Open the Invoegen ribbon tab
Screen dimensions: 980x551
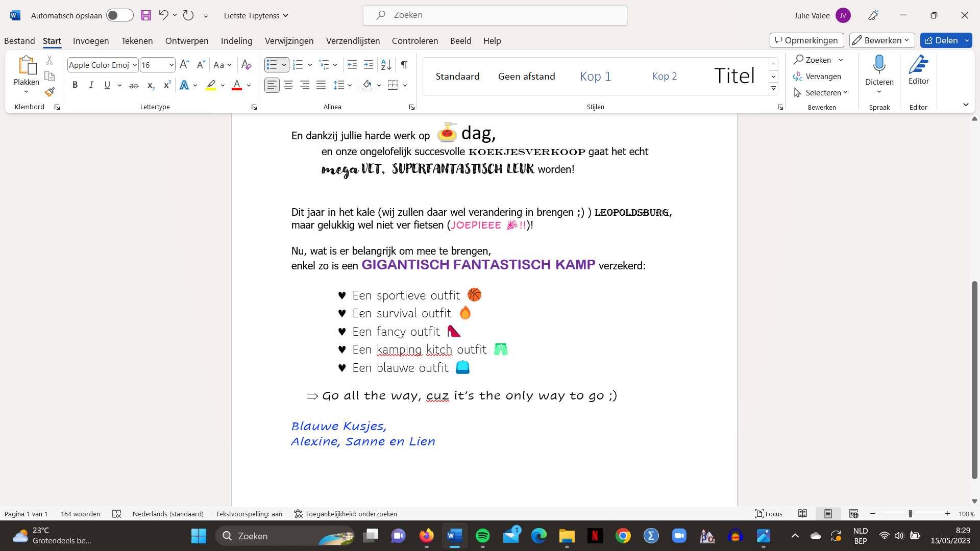click(91, 41)
